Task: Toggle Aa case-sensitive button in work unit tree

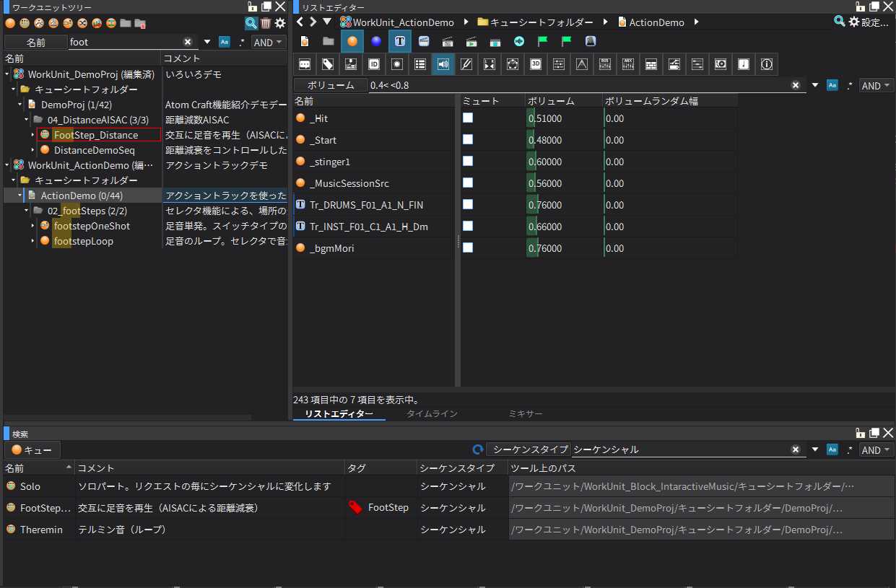Action: pos(225,42)
